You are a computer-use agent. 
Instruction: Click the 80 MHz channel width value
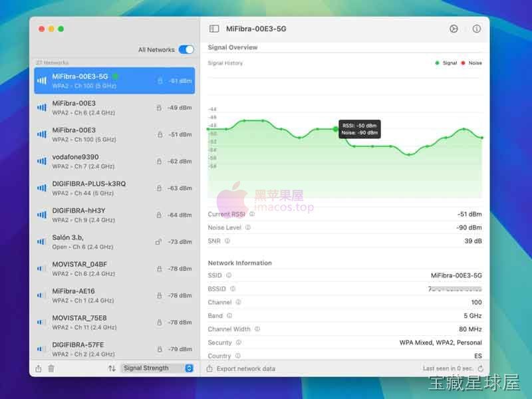point(470,329)
